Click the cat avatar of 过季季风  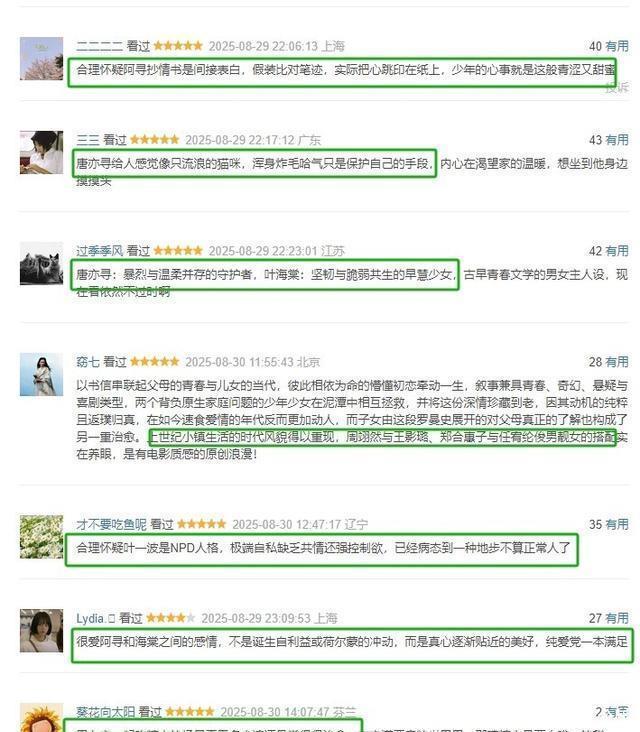41,263
